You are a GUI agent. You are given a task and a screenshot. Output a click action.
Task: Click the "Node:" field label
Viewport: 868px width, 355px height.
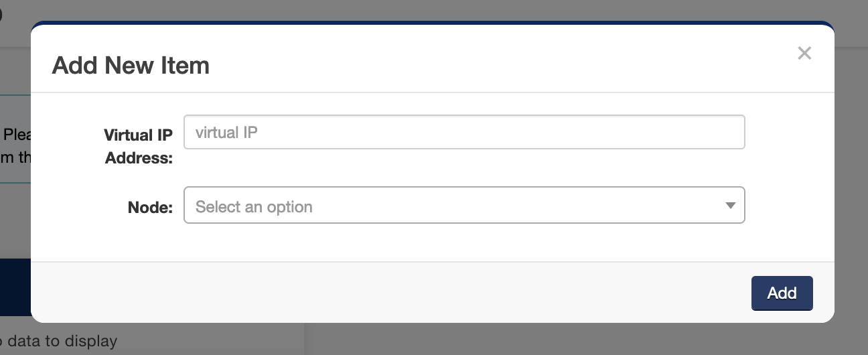click(x=150, y=208)
